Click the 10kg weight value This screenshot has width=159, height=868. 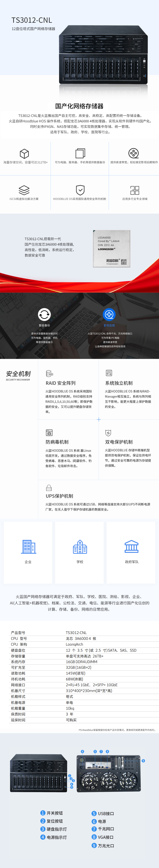click(x=70, y=708)
